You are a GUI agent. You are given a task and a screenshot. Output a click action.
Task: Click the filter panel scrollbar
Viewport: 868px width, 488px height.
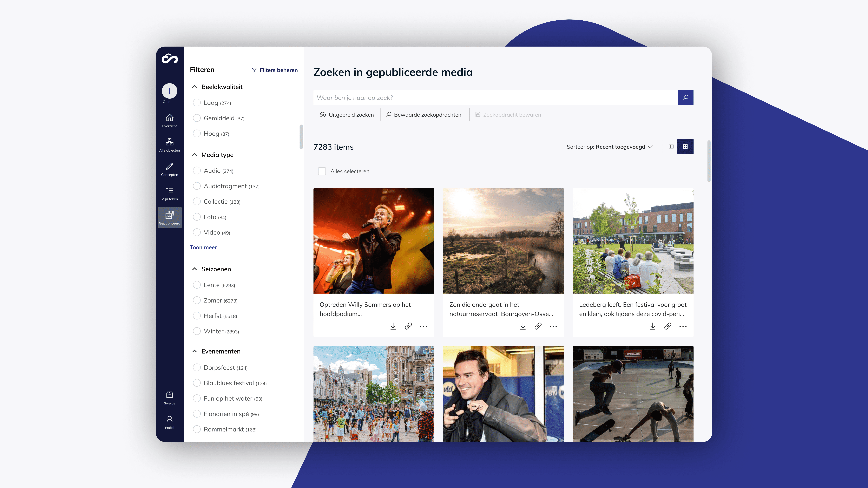(x=301, y=137)
